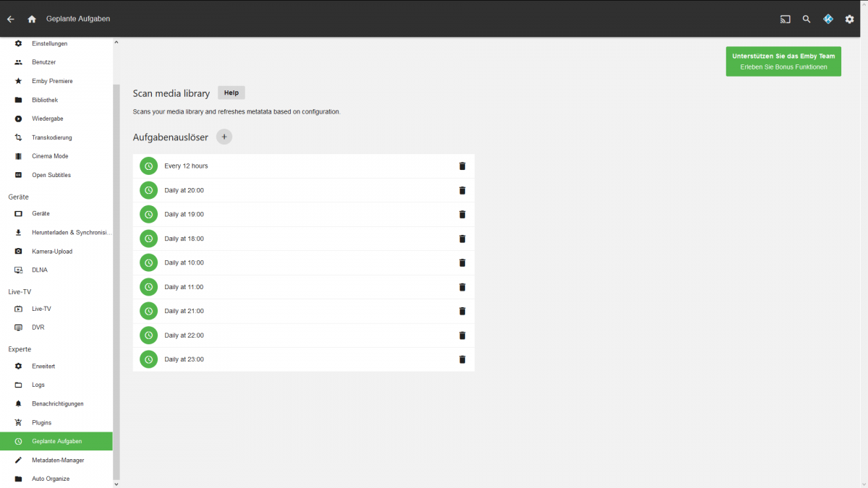Open Plugins in sidebar
Image resolution: width=868 pixels, height=488 pixels.
[x=56, y=422]
